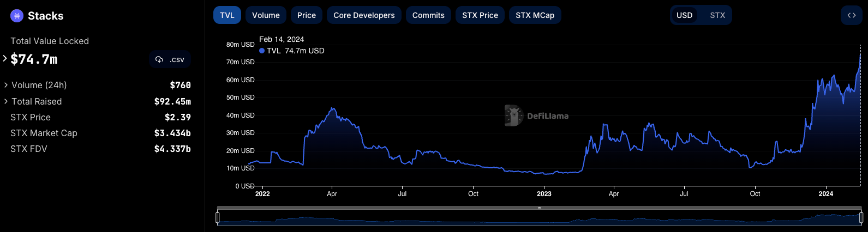Screen dimensions: 868x232
Task: Select the $3.434b market cap value
Action: [x=172, y=133]
